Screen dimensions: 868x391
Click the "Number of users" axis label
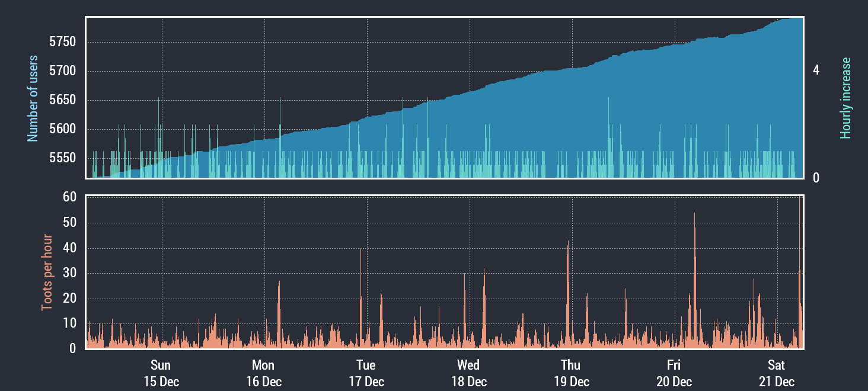coord(33,98)
